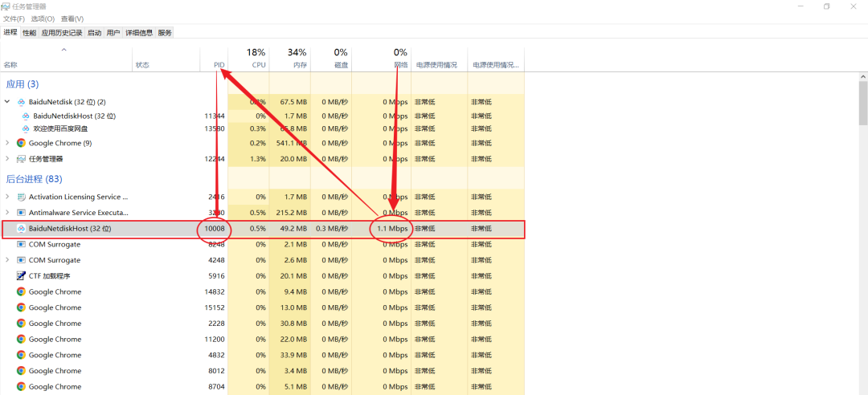Open the 启动 tab

pos(94,33)
